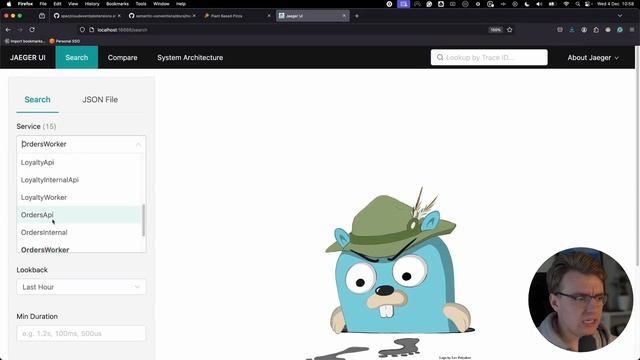Switch to the JSON File tab

point(100,100)
